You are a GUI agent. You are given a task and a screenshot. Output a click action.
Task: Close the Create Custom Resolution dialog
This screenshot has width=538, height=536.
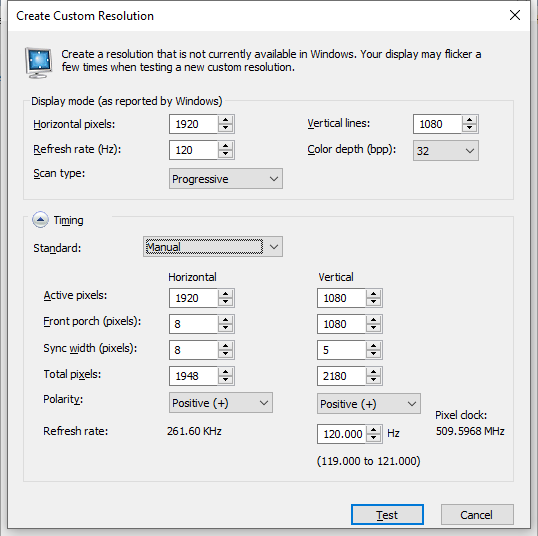click(x=515, y=15)
